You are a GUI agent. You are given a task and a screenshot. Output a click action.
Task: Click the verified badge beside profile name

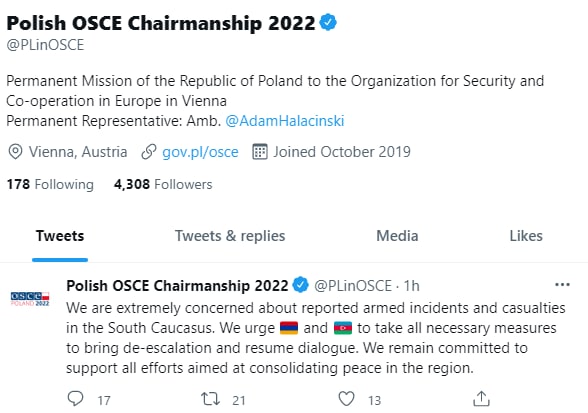pyautogui.click(x=328, y=23)
